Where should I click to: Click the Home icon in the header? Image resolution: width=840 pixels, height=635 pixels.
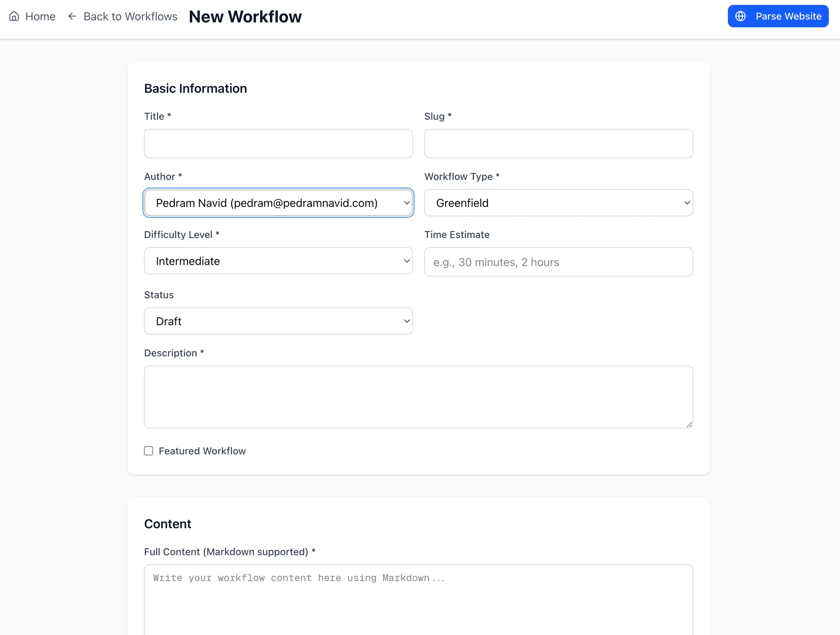[14, 16]
